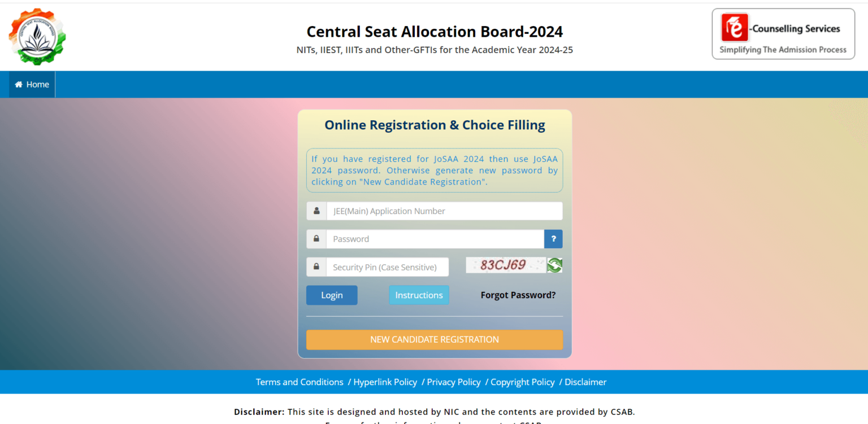Open the Disclaimer page
Screen dimensions: 868x424
point(585,382)
